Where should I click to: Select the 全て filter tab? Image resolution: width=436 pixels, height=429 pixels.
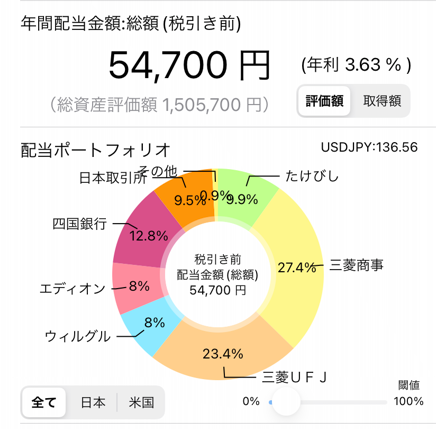(x=44, y=403)
